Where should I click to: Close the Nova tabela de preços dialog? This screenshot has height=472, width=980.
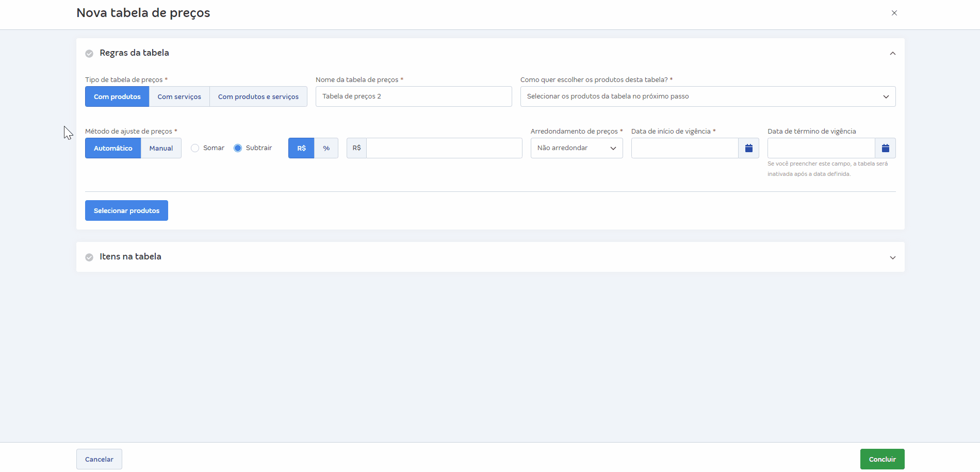894,13
